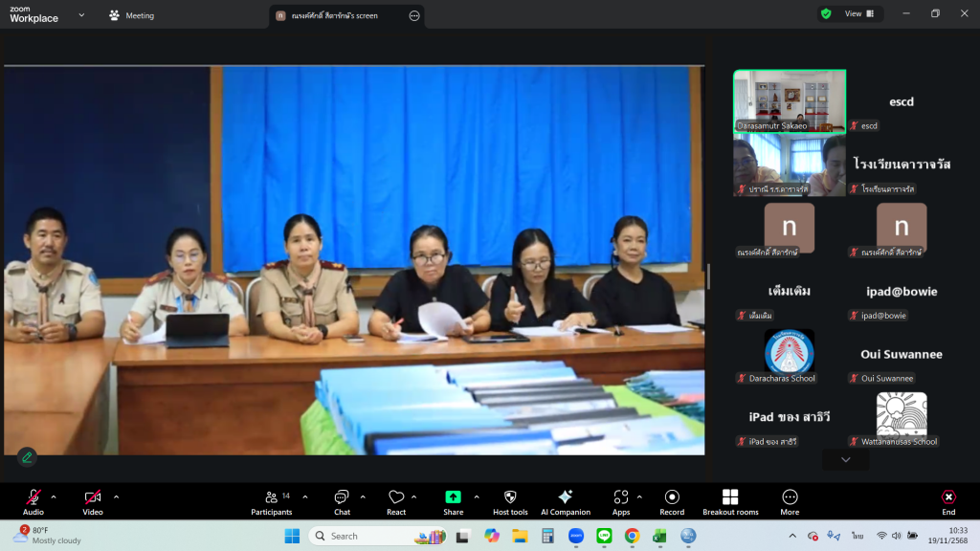Open the View layout menu
The height and width of the screenshot is (551, 980).
pos(858,13)
